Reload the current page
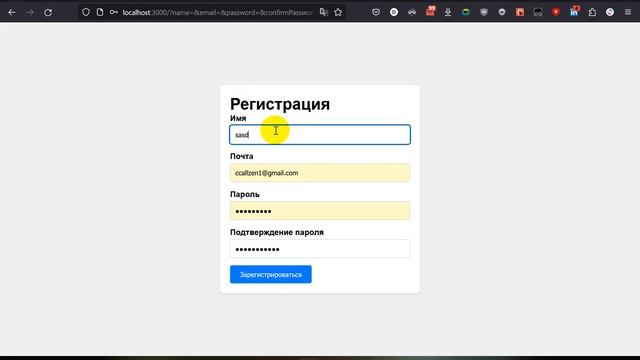This screenshot has height=360, width=640. (48, 12)
